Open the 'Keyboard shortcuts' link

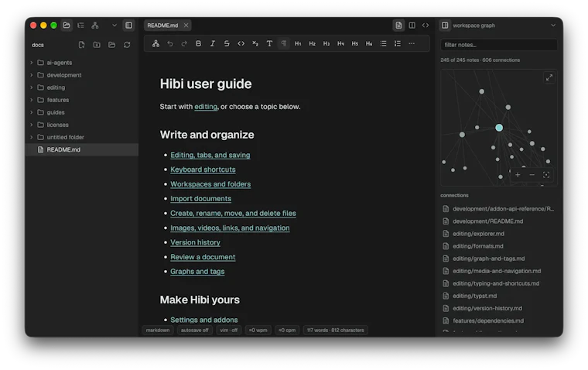click(203, 170)
